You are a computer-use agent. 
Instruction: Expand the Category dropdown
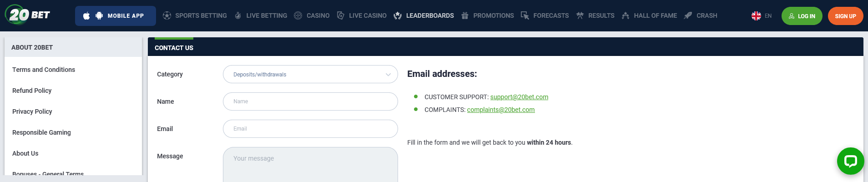click(x=310, y=74)
